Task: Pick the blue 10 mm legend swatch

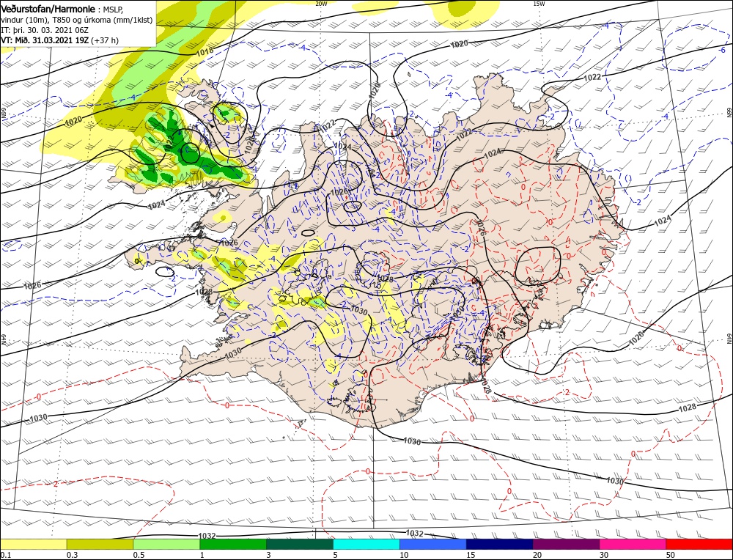Action: 433,544
